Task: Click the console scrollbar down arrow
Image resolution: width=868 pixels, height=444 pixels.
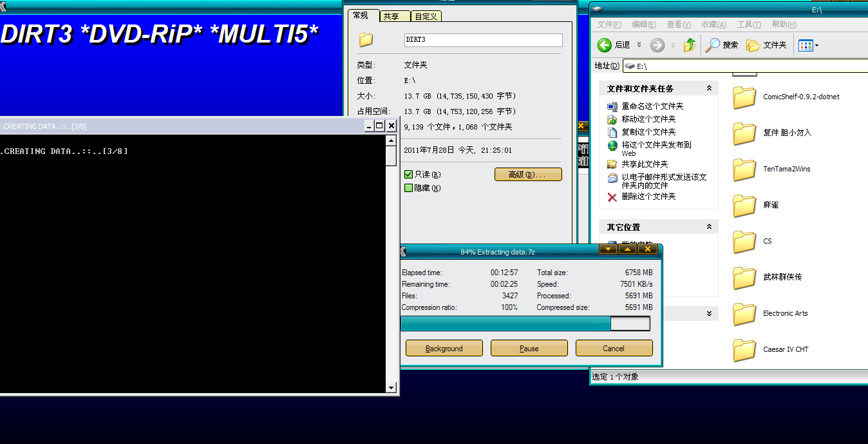Action: tap(391, 388)
